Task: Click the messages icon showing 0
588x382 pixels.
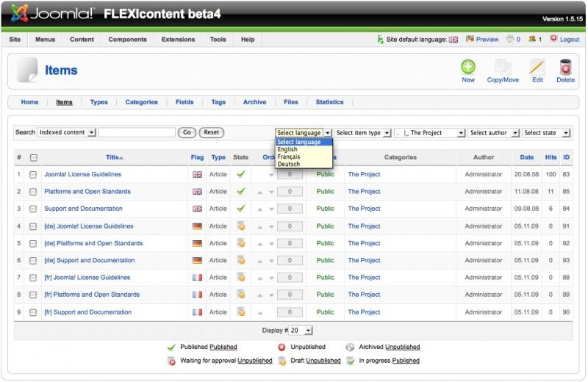Action: (x=510, y=39)
